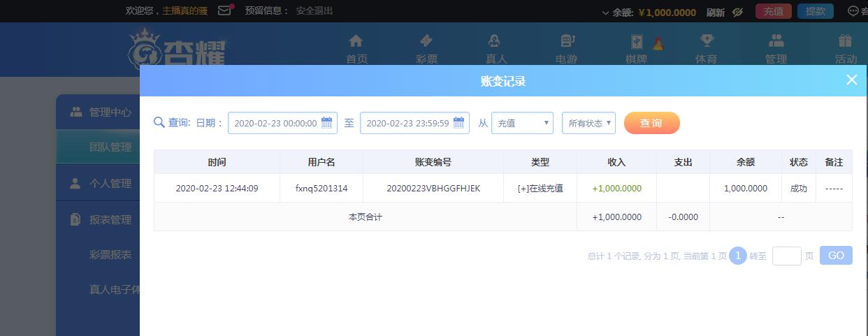868x336 pixels.
Task: Open the 体育 sports trophy icon
Action: (707, 41)
